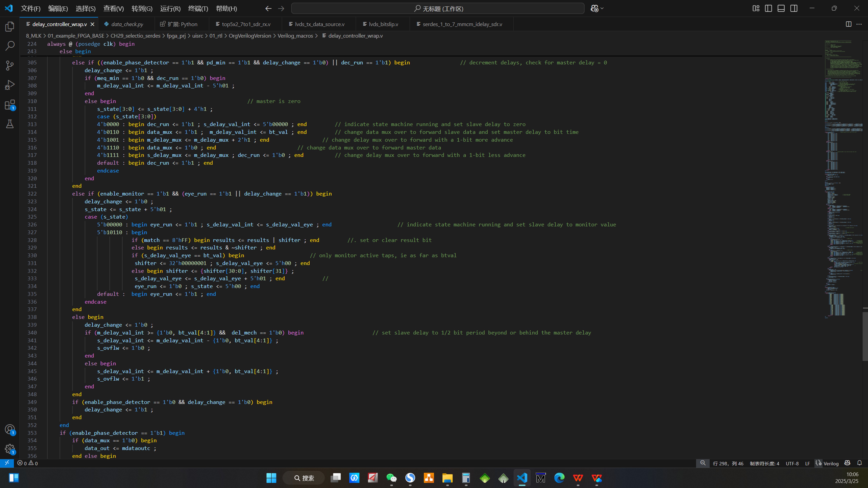Open the Explorer view in activity bar
This screenshot has height=488, width=868.
click(x=10, y=27)
